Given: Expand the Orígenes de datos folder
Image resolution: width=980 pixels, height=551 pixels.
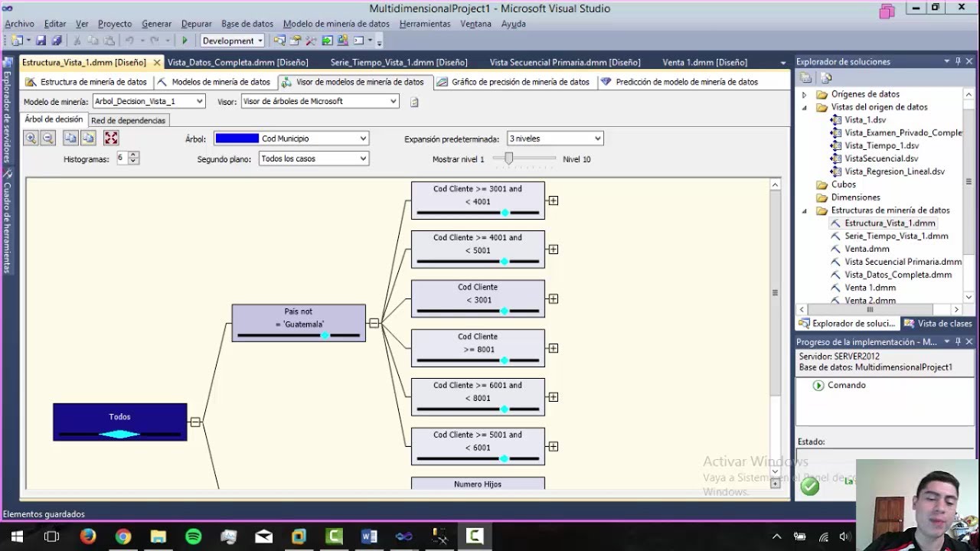Looking at the screenshot, I should (804, 95).
